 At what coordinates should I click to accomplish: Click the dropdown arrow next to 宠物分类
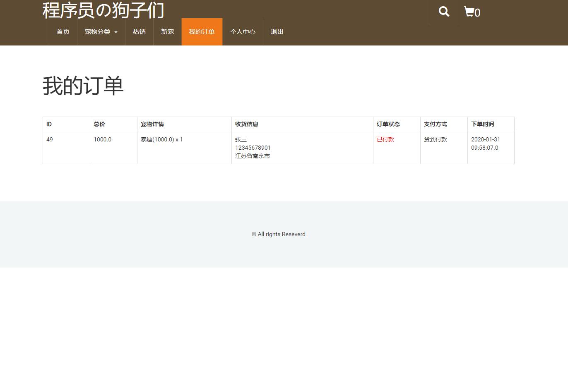[x=116, y=32]
